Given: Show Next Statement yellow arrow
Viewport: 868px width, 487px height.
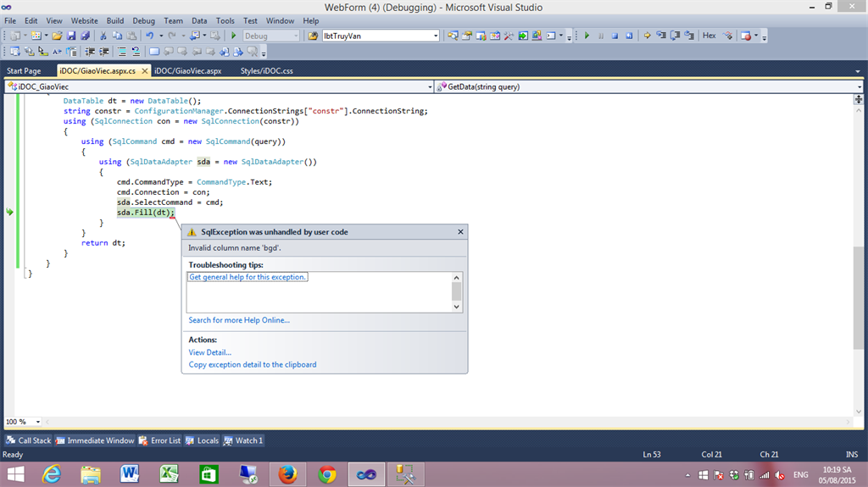Looking at the screenshot, I should click(647, 36).
